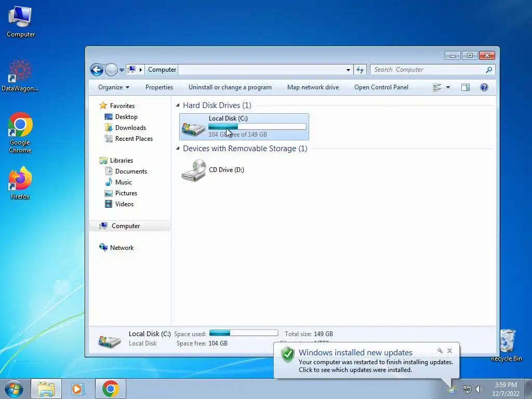The height and width of the screenshot is (399, 532).
Task: Click the Windows installed new updates notification
Action: 366,361
